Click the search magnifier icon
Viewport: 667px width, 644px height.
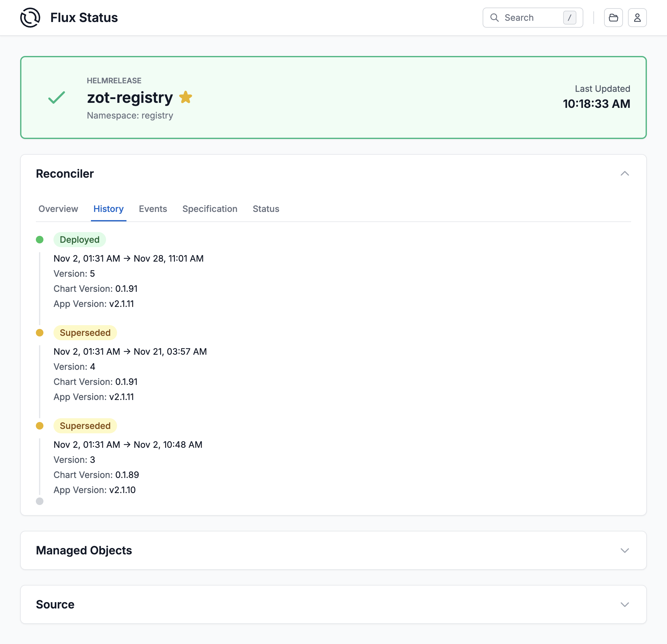[494, 18]
